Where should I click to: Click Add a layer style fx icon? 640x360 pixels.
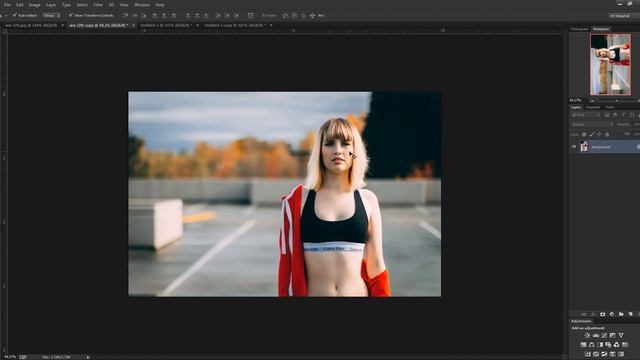pyautogui.click(x=593, y=314)
